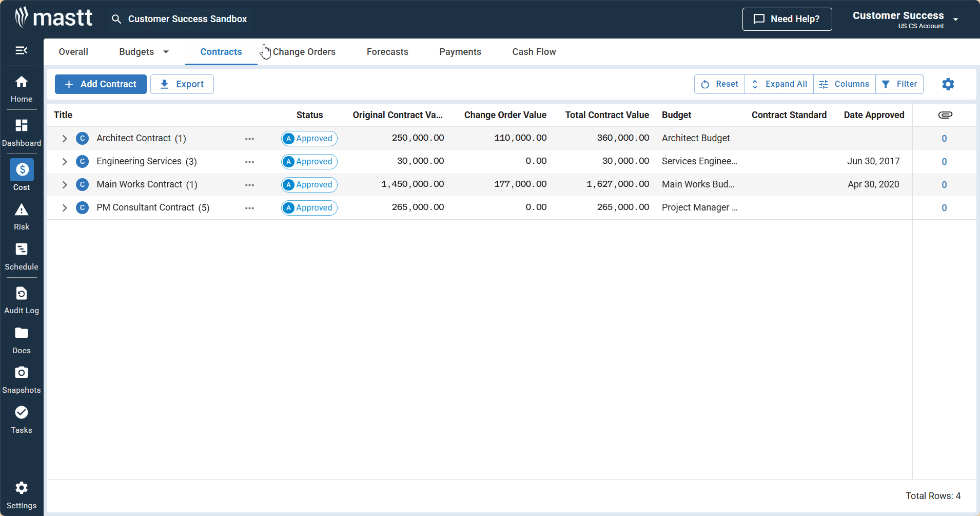The height and width of the screenshot is (516, 980).
Task: Open the Budgets tab dropdown arrow
Action: click(166, 52)
